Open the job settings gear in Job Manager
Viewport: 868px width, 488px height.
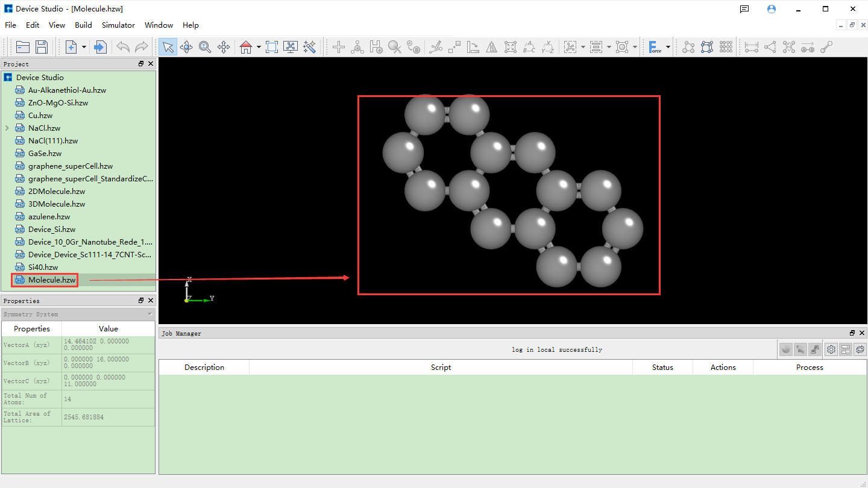tap(831, 349)
